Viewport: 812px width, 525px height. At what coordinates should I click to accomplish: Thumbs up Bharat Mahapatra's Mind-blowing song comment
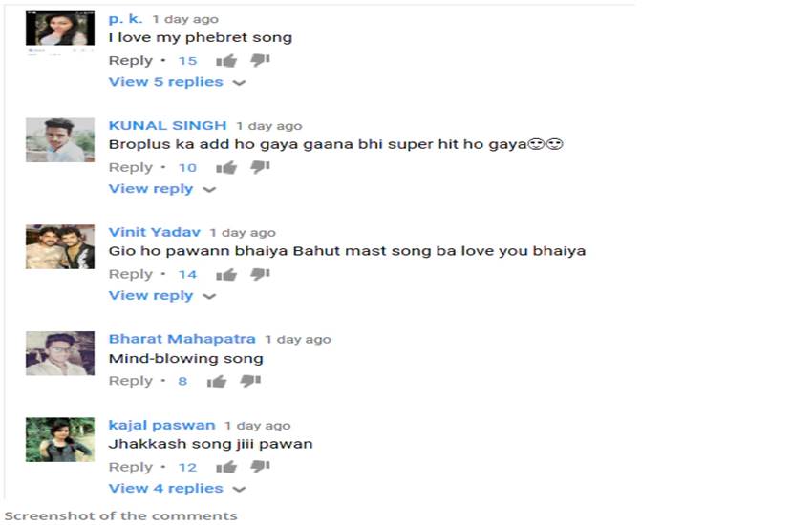click(217, 382)
